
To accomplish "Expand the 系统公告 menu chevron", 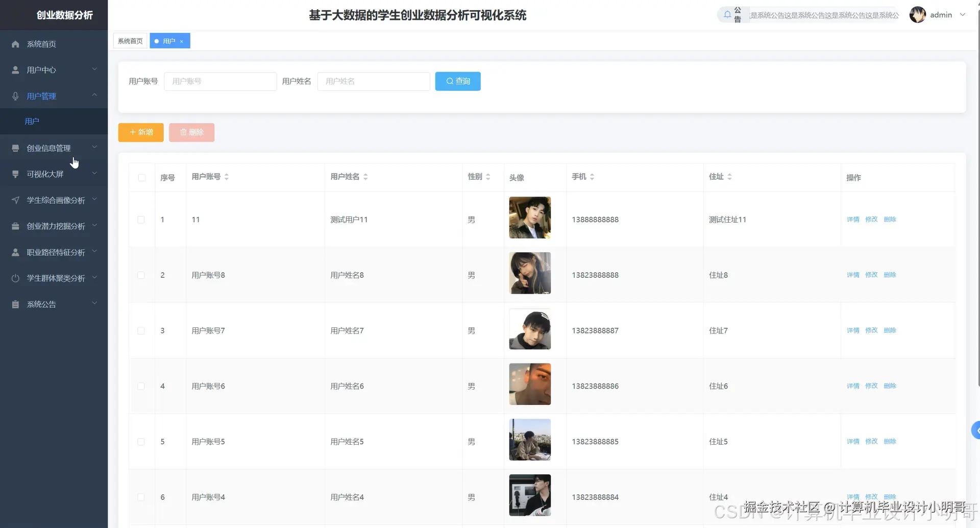I will coord(94,303).
